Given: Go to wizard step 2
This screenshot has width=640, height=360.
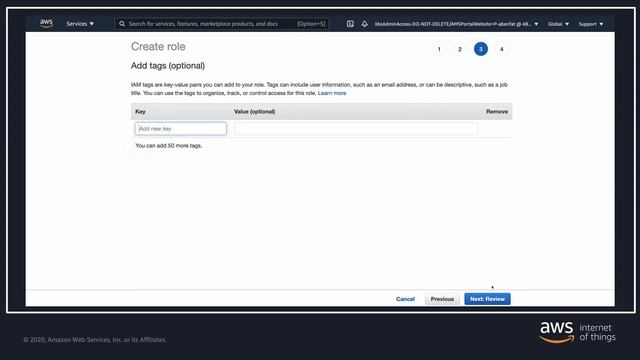Looking at the screenshot, I should pos(460,49).
